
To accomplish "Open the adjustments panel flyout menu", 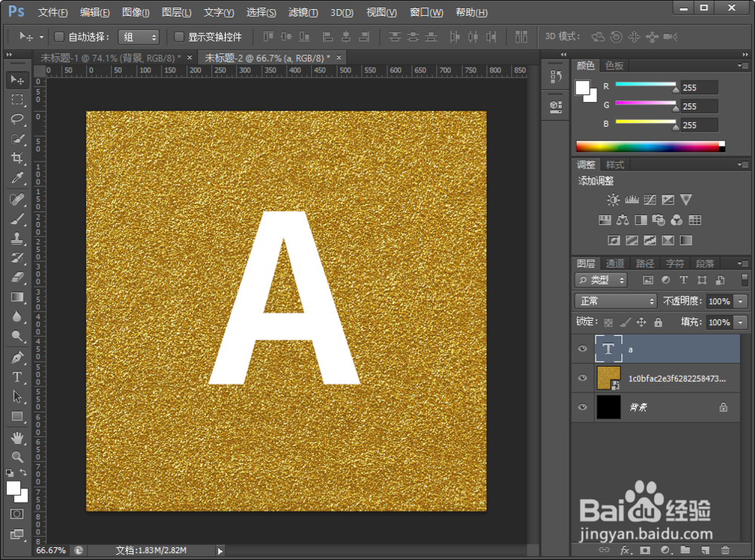I will [742, 165].
